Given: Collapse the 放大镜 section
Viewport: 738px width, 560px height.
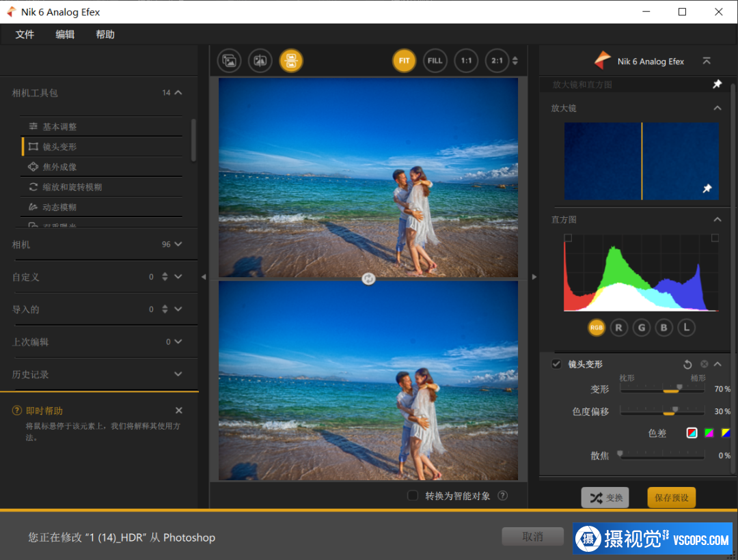Looking at the screenshot, I should pyautogui.click(x=717, y=108).
